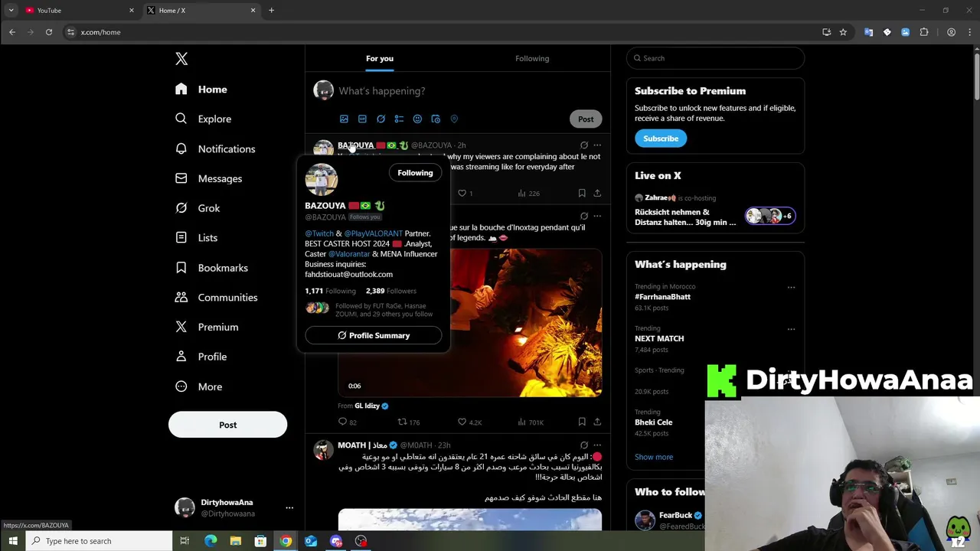Add media image icon in composer
Viewport: 980px width, 551px height.
pos(344,119)
